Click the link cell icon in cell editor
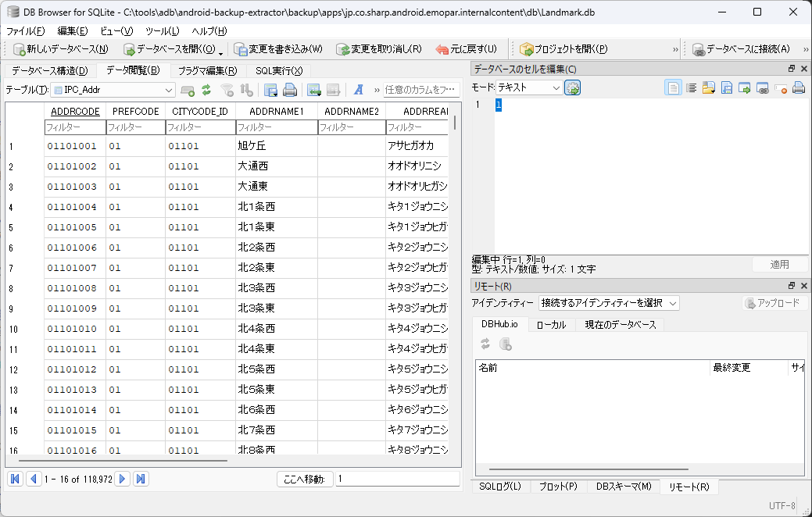Viewport: 812px width, 517px height. coord(762,88)
